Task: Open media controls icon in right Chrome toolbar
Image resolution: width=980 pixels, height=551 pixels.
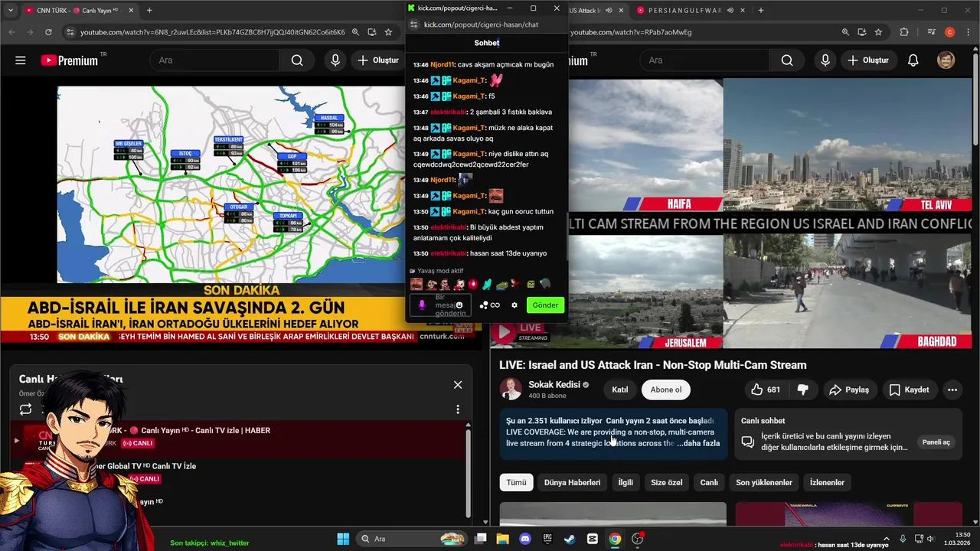Action: pos(931,32)
